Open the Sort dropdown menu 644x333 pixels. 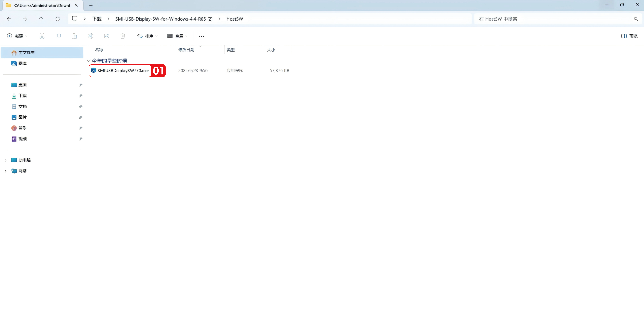147,36
